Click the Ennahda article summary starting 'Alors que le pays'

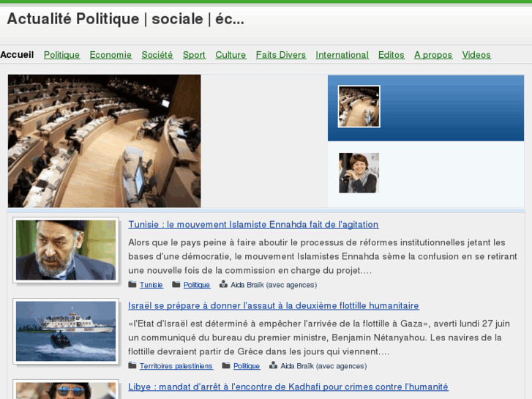click(322, 256)
